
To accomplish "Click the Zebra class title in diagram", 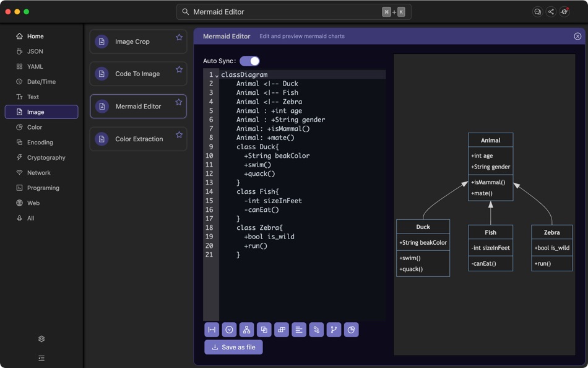I will pyautogui.click(x=551, y=232).
